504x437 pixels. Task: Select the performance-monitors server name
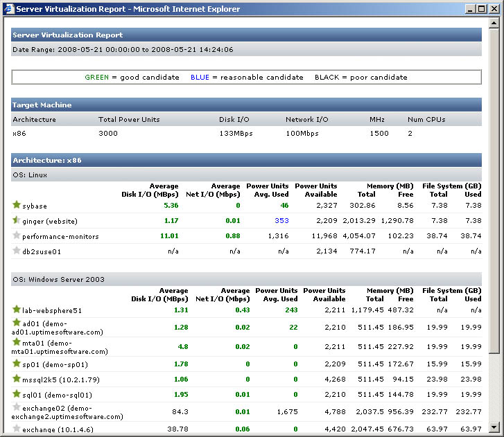[60, 237]
